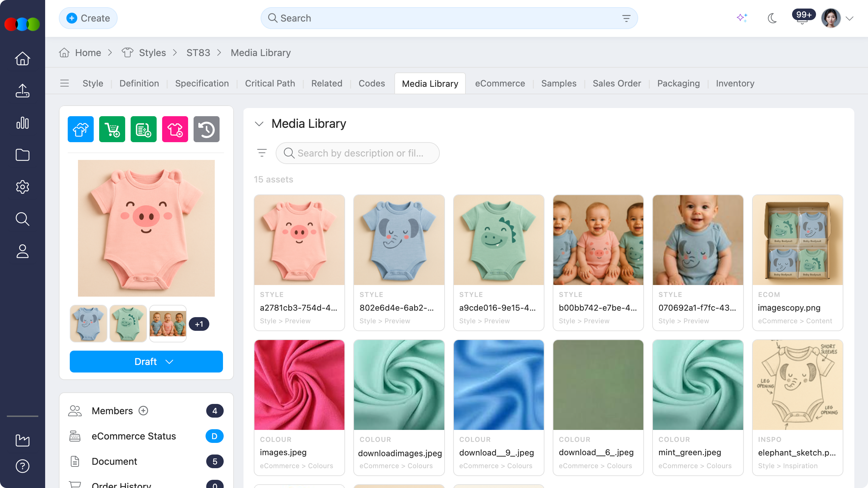Select the images.jpeg pink fabric colour

(x=299, y=407)
